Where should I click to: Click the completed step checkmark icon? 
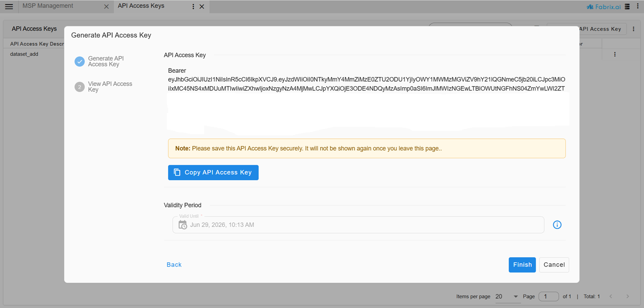coord(80,61)
